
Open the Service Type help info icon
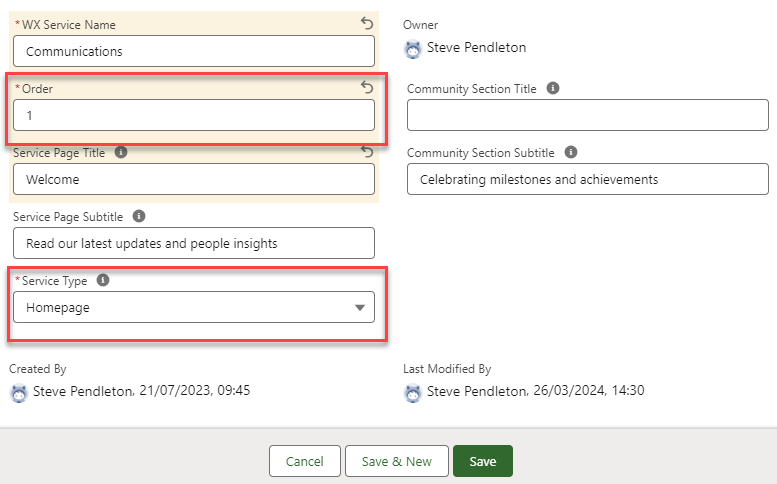click(103, 280)
